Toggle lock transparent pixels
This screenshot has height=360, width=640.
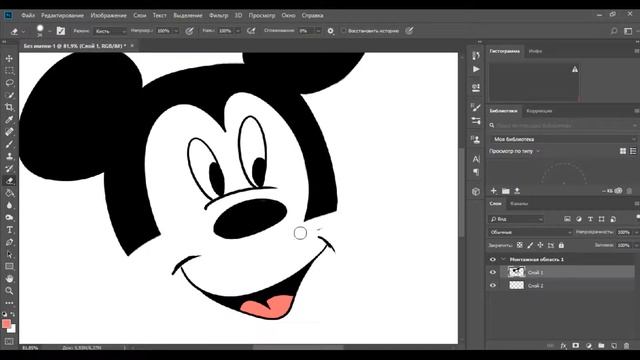519,245
